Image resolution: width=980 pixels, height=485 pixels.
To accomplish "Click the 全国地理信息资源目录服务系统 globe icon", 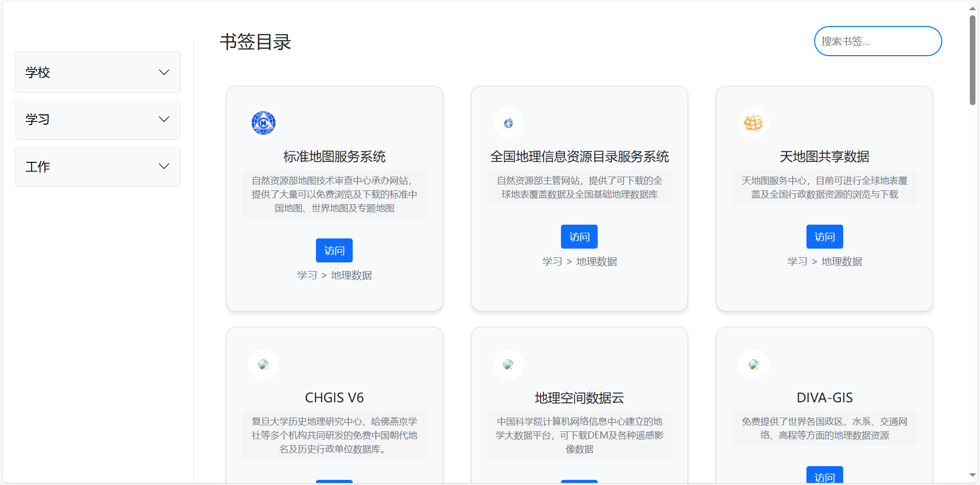I will coord(508,123).
